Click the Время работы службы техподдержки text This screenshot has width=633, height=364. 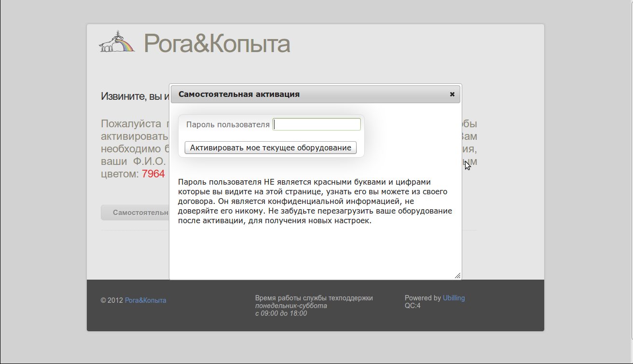point(314,298)
